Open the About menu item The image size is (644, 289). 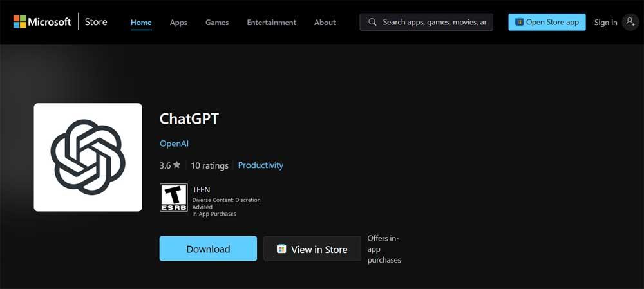click(325, 23)
